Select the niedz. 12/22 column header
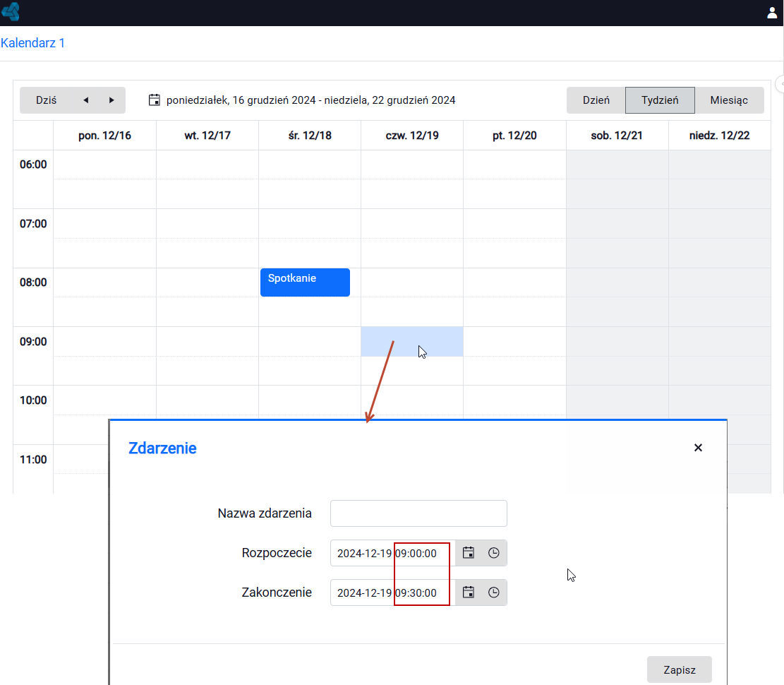 click(720, 136)
